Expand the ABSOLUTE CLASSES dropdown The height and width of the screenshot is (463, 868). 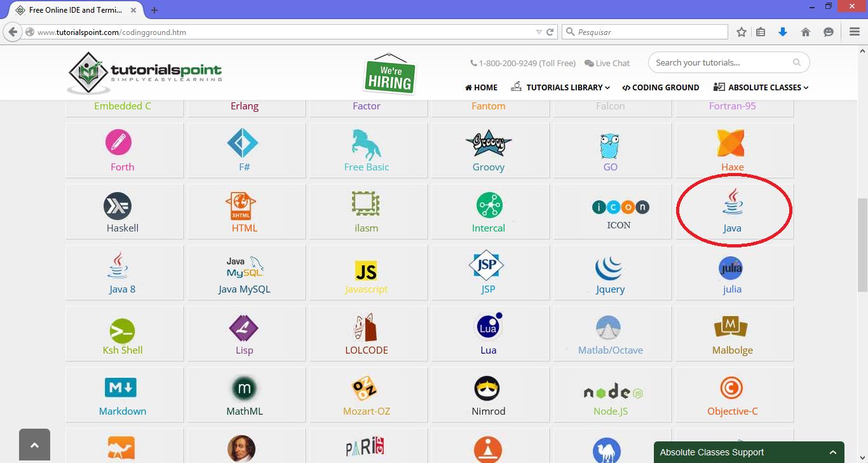761,87
